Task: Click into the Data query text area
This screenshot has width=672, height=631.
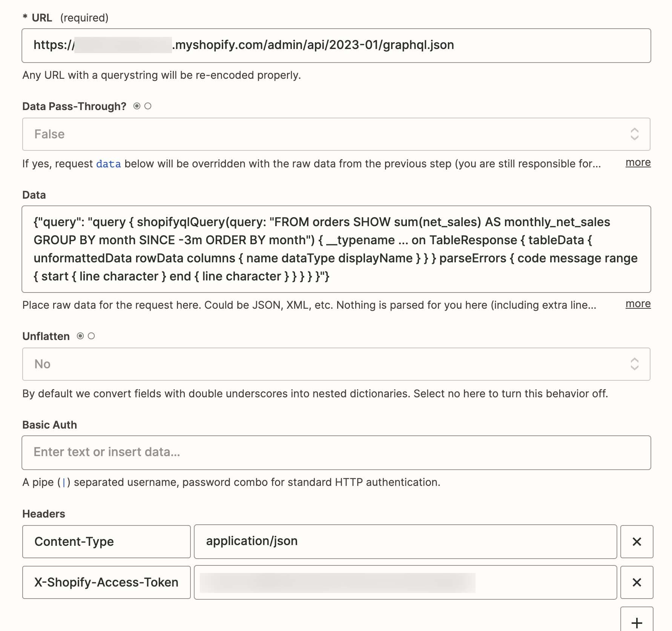Action: (336, 249)
